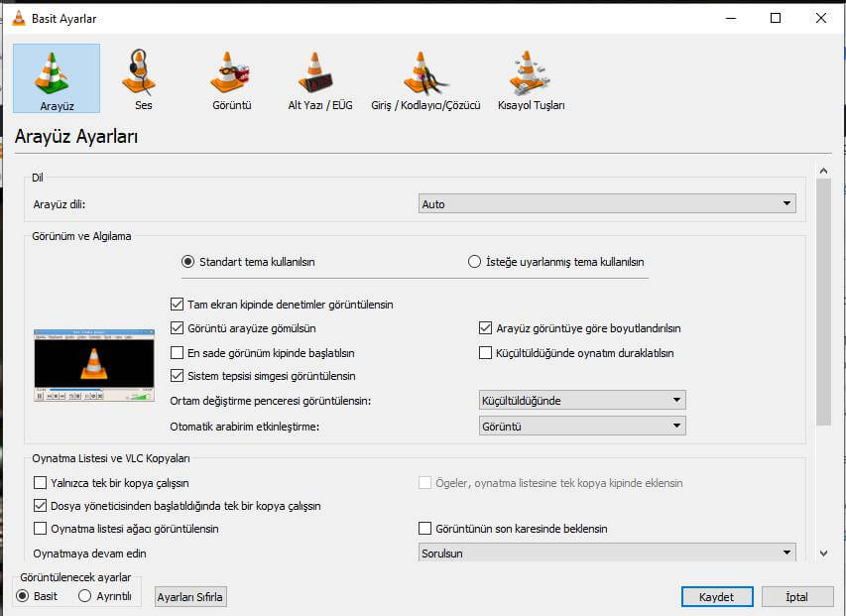The width and height of the screenshot is (846, 616).
Task: Close the Basit Ayarlar window
Action: (x=820, y=18)
